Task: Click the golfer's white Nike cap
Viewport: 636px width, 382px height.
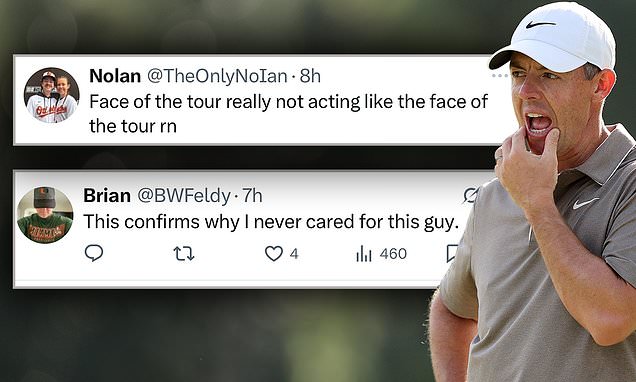Action: [x=556, y=39]
